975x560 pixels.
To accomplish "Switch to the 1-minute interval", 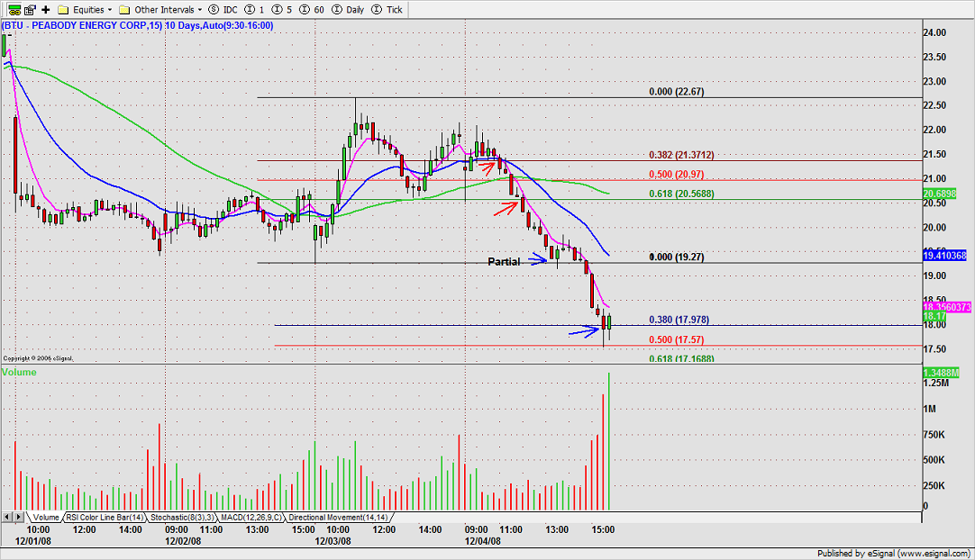I will [254, 9].
